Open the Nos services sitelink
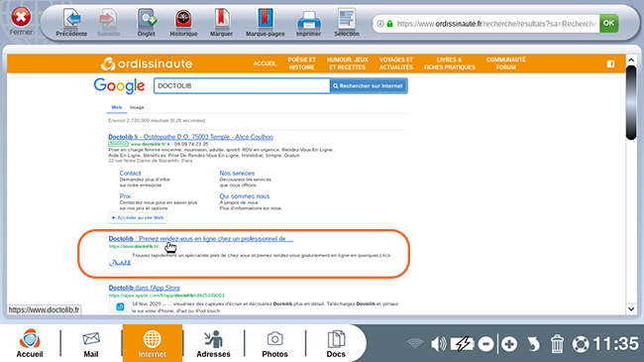Image resolution: width=644 pixels, height=362 pixels. point(237,174)
